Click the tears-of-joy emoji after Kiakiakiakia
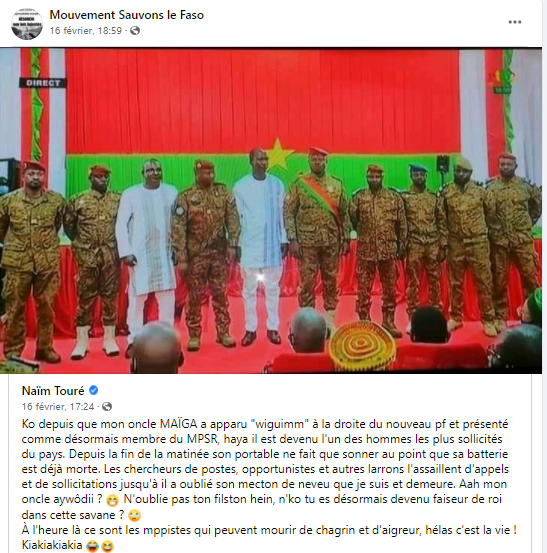Image resolution: width=547 pixels, height=553 pixels. (x=91, y=546)
